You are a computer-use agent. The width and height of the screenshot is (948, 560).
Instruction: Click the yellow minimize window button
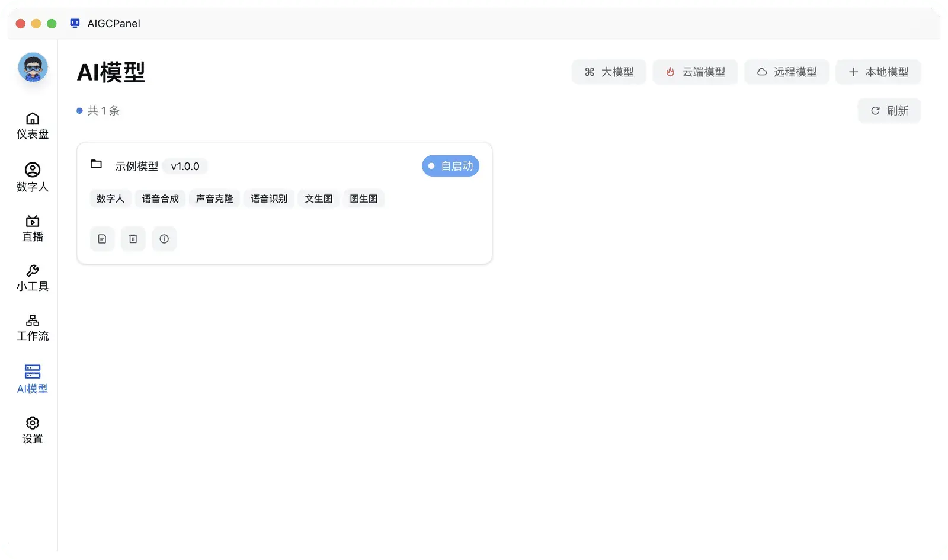tap(36, 24)
